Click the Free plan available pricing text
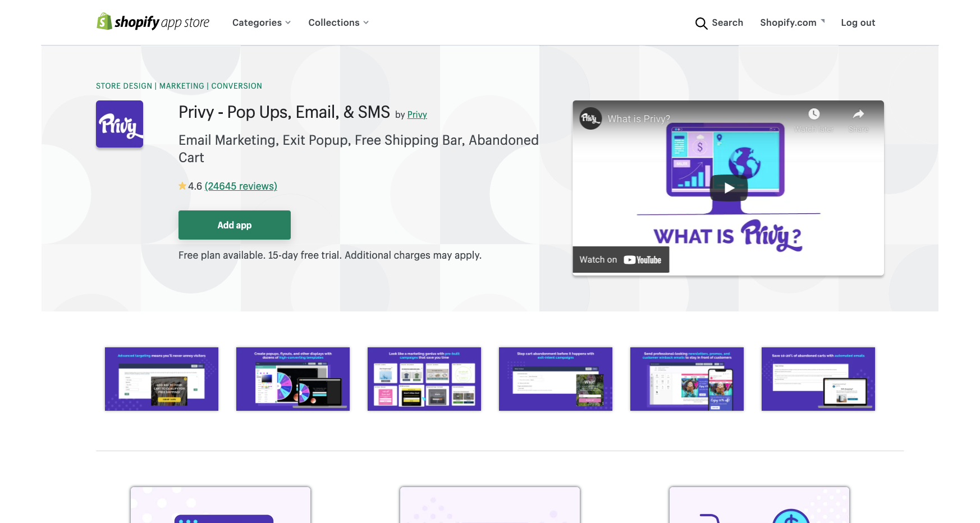980x523 pixels. [x=330, y=255]
